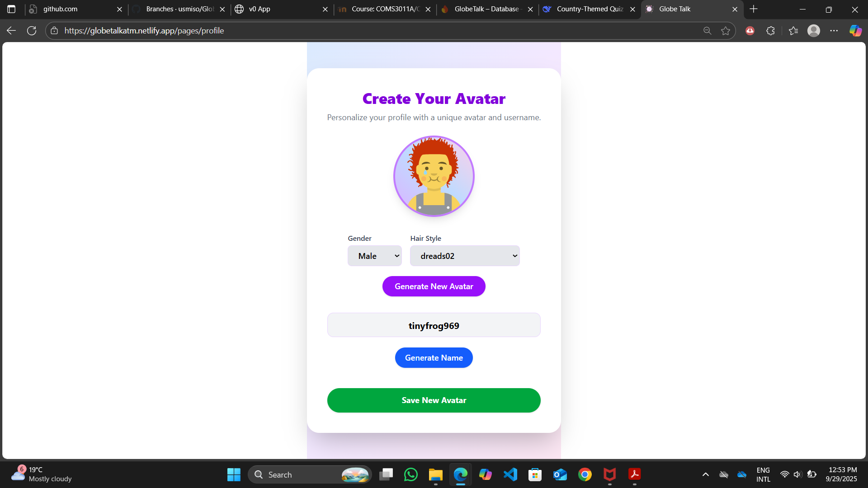View site information lock icon
This screenshot has height=488, width=868.
[54, 31]
